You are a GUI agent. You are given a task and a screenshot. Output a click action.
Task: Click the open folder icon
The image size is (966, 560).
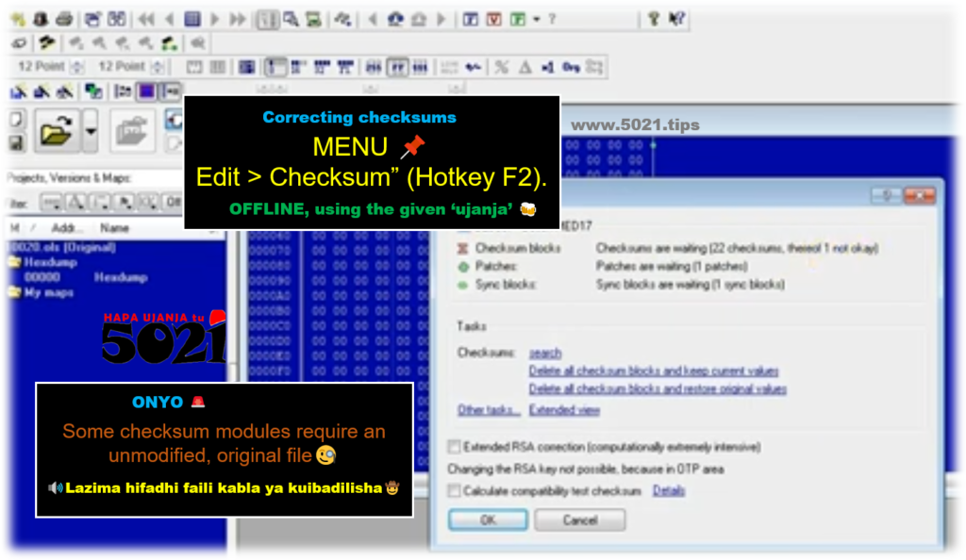pyautogui.click(x=56, y=130)
